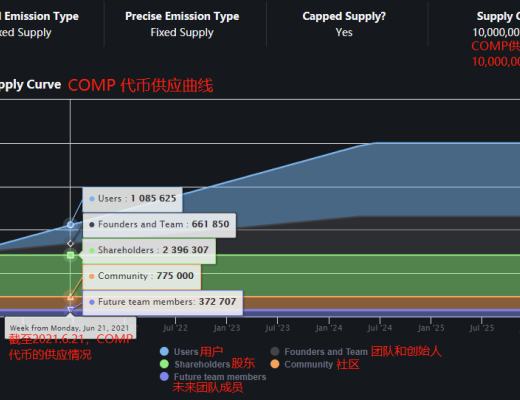This screenshot has height=400, width=520.
Task: Click the Week from Monday, Jun 21, 2021 label
Action: pos(69,328)
